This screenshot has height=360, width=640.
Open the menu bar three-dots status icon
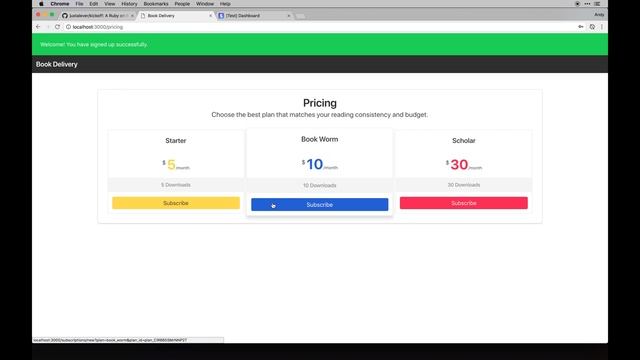587,4
